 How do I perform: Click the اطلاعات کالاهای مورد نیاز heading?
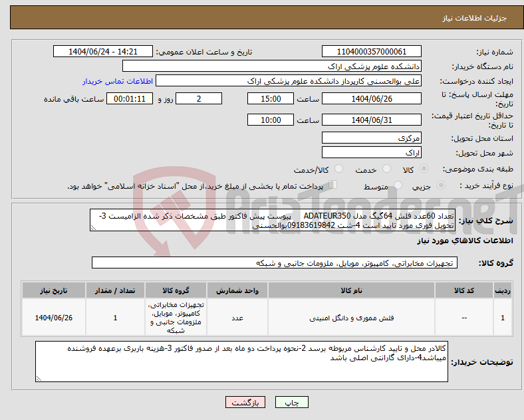pyautogui.click(x=465, y=241)
